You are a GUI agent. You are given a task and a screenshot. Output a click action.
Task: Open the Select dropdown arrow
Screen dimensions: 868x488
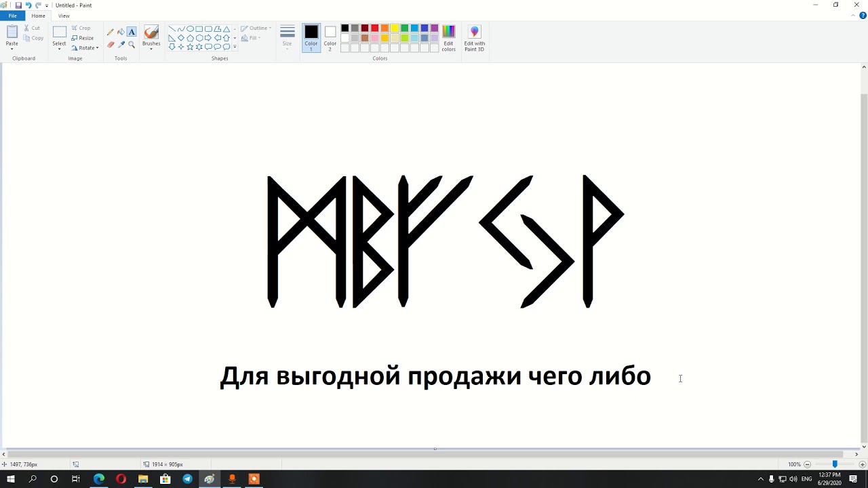point(60,47)
